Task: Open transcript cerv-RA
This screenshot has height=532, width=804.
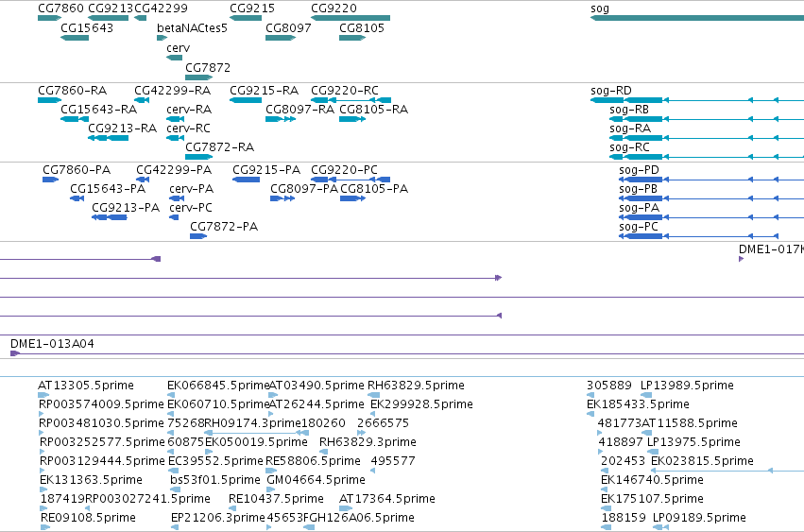Action: [x=189, y=110]
